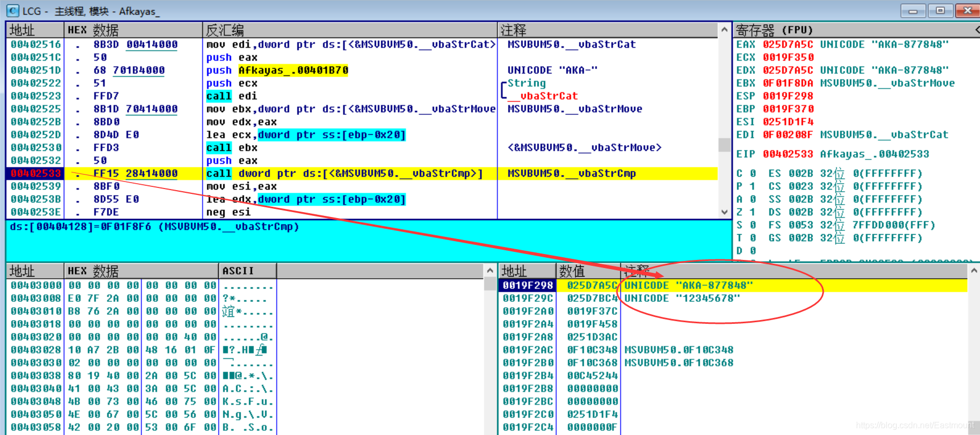Toggle the P flag value

pos(753,186)
